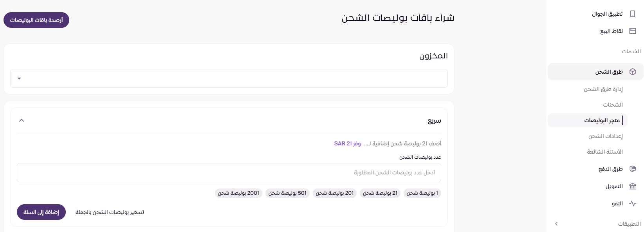The width and height of the screenshot is (644, 232).
Task: Open الأسئلة الشائعة FAQ item
Action: click(x=604, y=152)
